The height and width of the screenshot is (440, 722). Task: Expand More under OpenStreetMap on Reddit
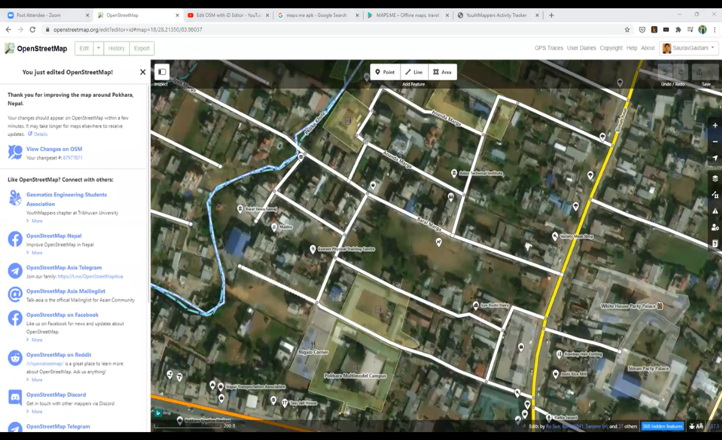[x=37, y=380]
